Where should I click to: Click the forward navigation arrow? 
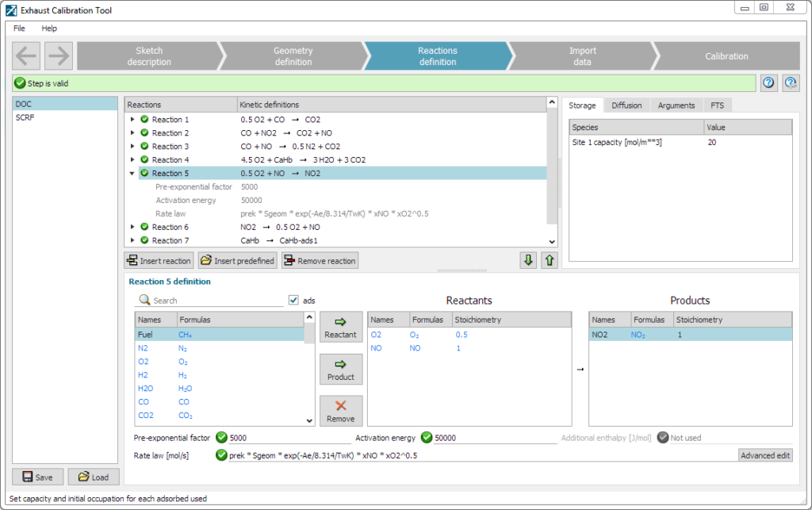click(59, 56)
